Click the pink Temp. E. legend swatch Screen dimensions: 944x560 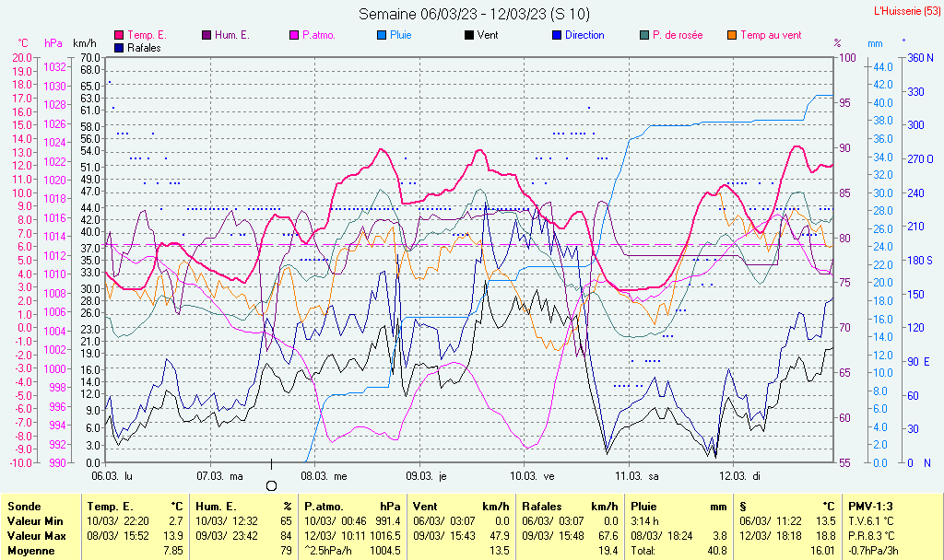[x=119, y=36]
